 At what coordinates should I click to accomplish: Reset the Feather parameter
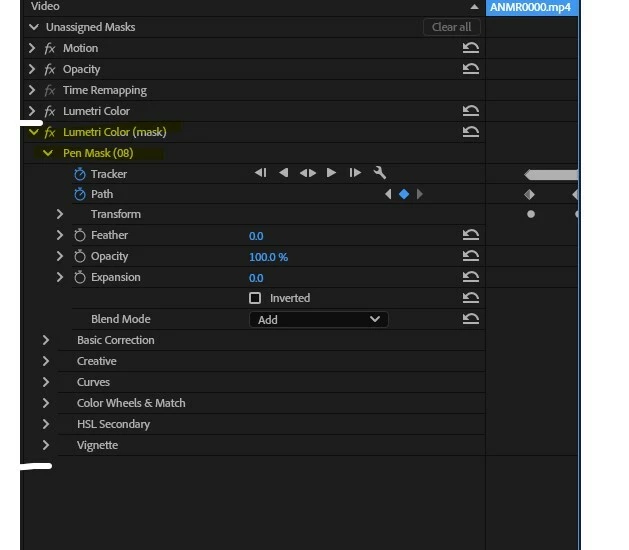click(x=471, y=235)
